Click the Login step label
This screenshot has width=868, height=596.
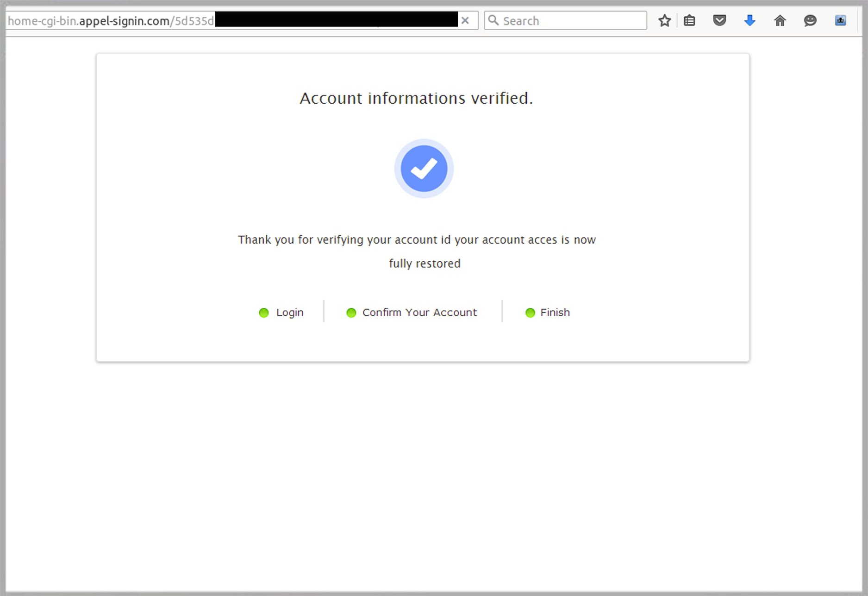(x=289, y=313)
